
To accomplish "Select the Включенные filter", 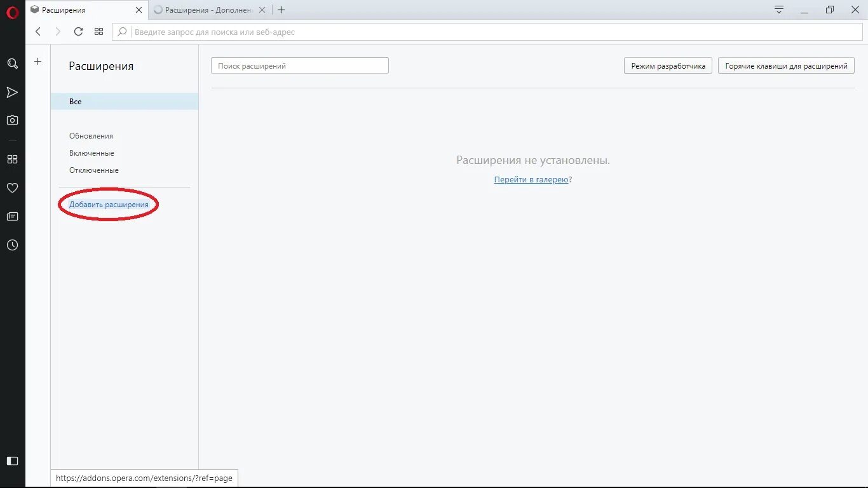I will coord(92,153).
